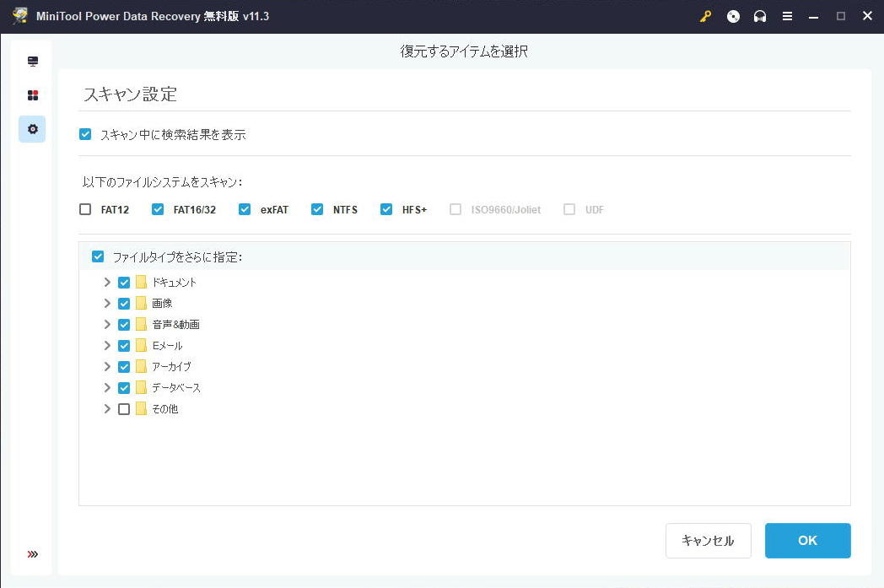Screen dimensions: 884x588
Task: Disable スキャン中に検索結果を表示 option
Action: [85, 134]
